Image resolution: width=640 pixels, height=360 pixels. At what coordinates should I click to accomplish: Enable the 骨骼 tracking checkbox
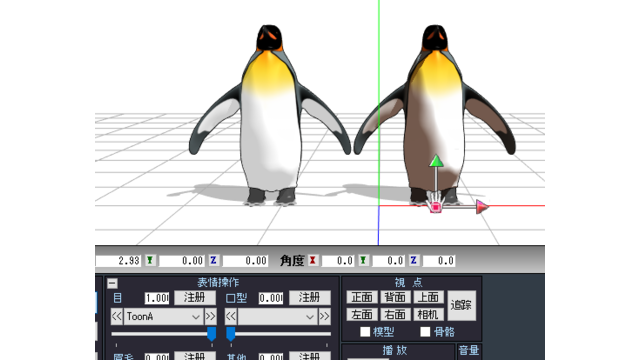point(425,332)
